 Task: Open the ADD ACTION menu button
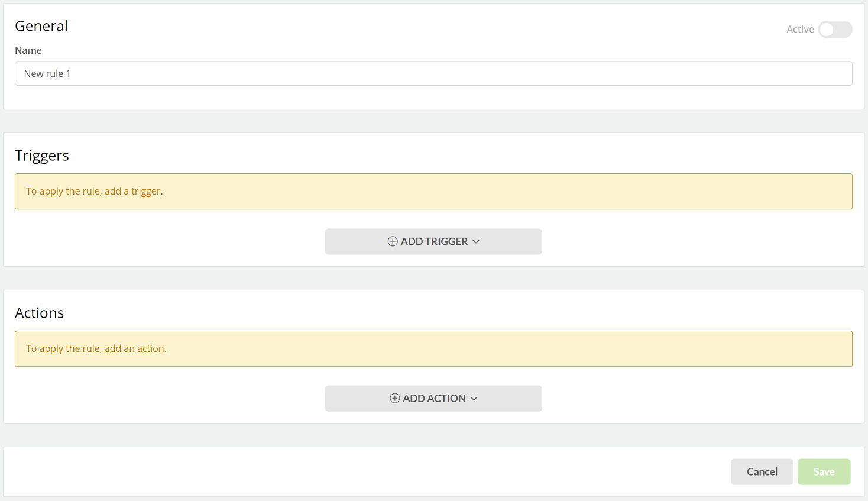click(x=433, y=399)
